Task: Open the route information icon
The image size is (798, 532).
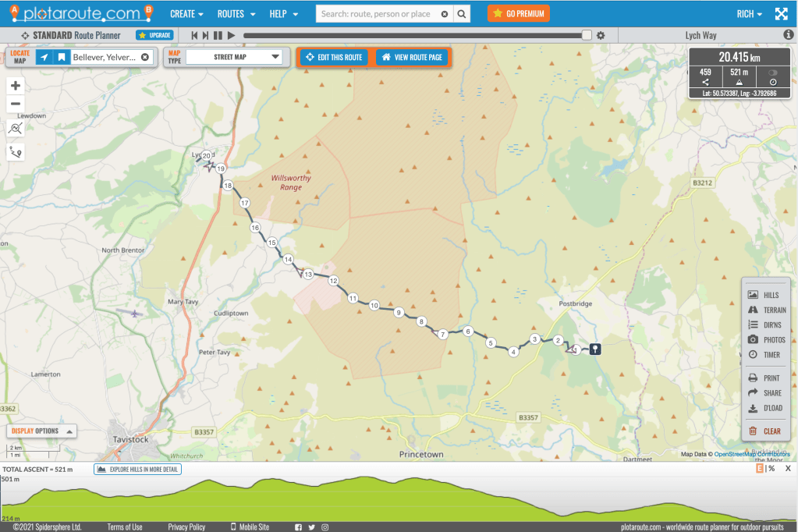Action: click(x=788, y=35)
